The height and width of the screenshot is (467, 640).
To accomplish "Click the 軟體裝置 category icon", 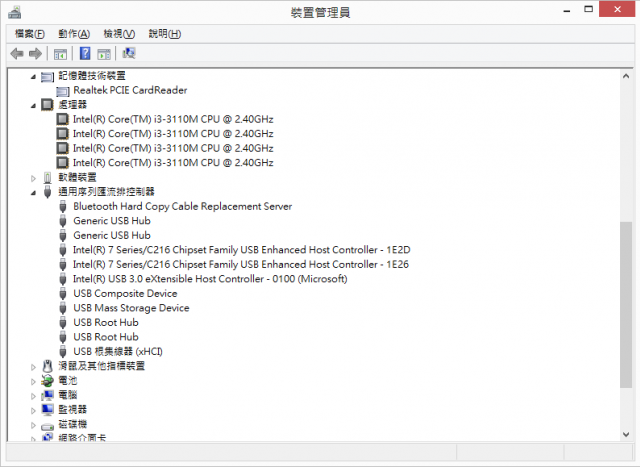I will click(x=47, y=178).
